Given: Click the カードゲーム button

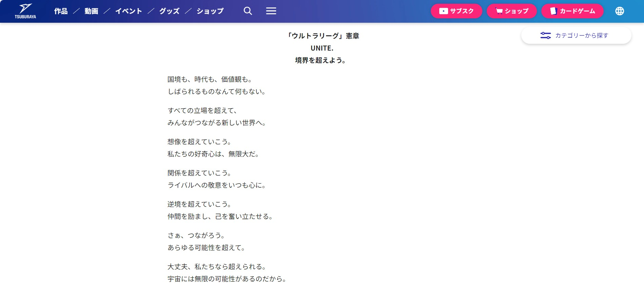Looking at the screenshot, I should click(572, 11).
